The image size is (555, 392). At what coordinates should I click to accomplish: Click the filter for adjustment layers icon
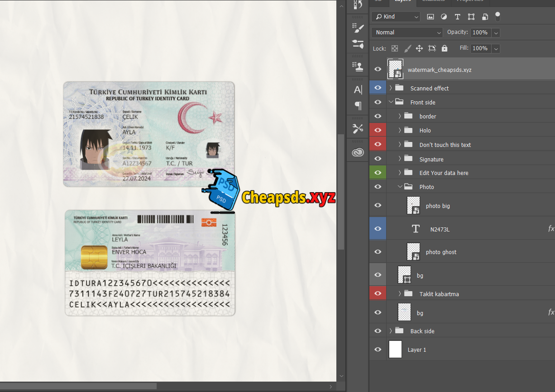coord(444,17)
